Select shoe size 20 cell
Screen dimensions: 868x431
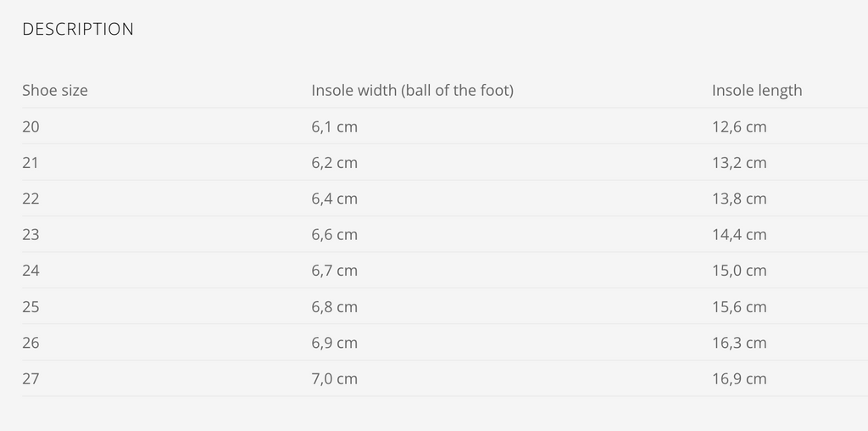click(x=31, y=126)
